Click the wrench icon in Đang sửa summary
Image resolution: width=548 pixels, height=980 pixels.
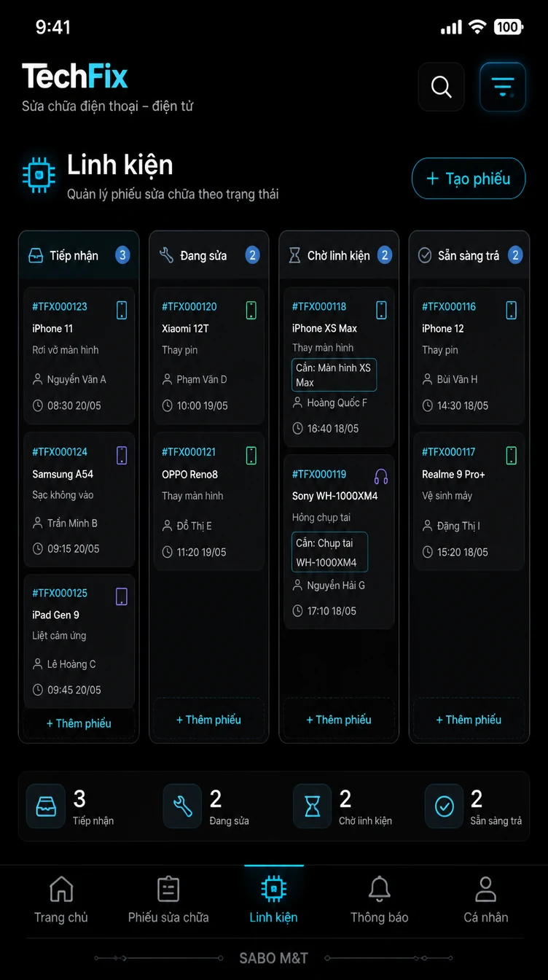182,806
